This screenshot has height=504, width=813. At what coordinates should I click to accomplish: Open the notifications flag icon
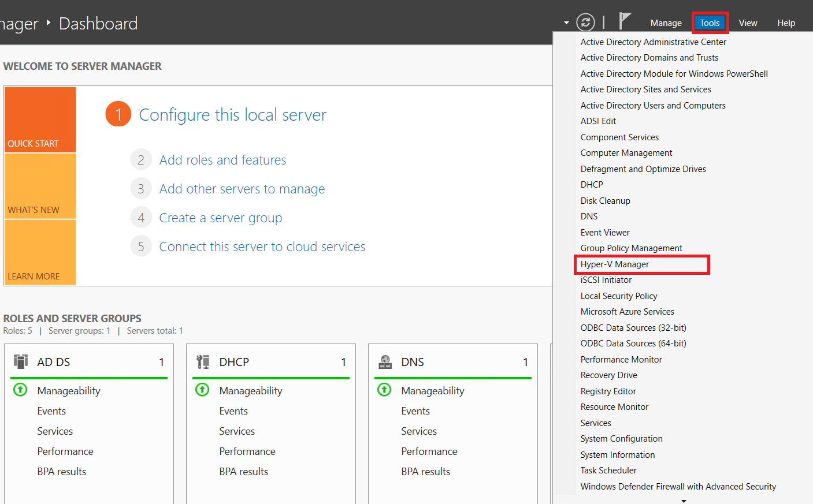click(x=625, y=22)
